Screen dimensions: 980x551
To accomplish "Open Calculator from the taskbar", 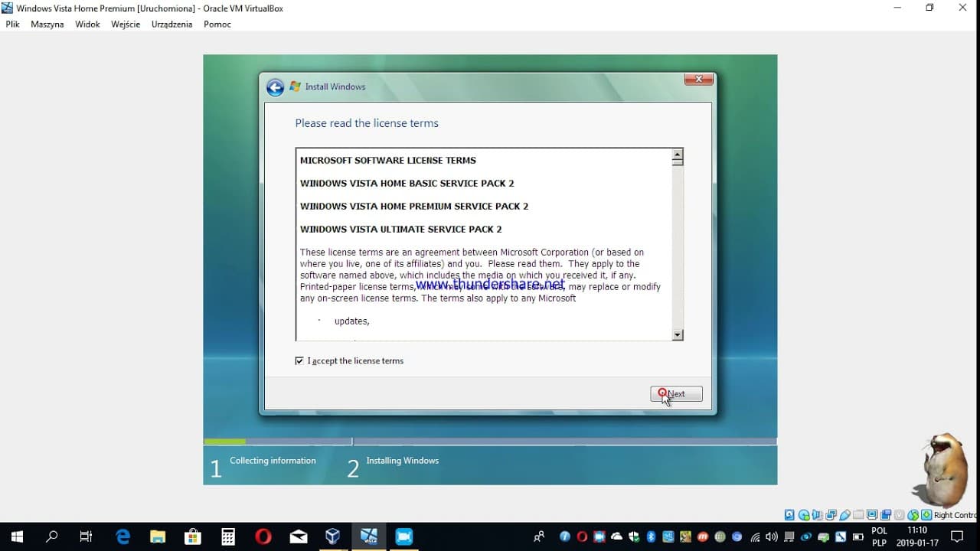I will (228, 536).
